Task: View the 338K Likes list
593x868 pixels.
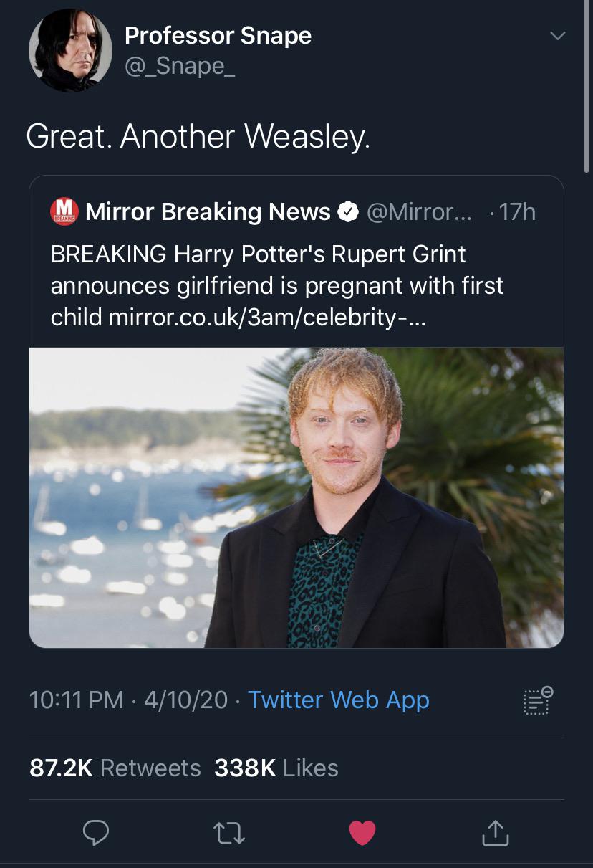Action: pos(276,768)
